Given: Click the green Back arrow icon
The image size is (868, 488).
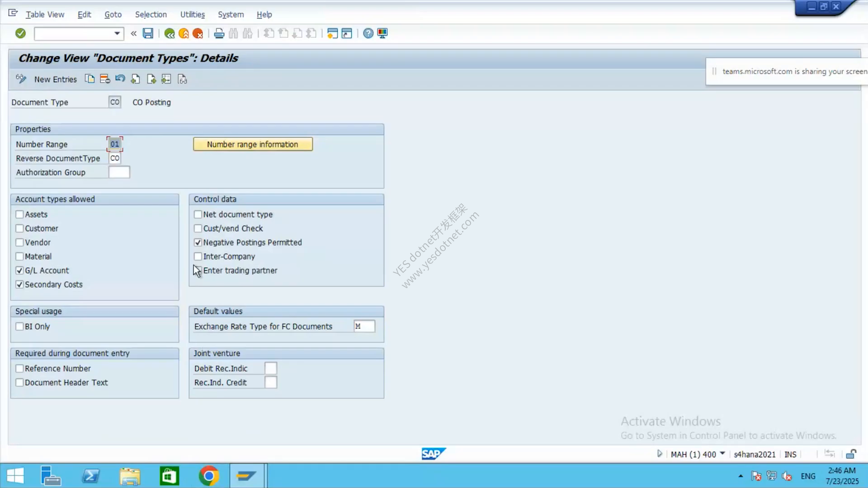Looking at the screenshot, I should (x=170, y=33).
